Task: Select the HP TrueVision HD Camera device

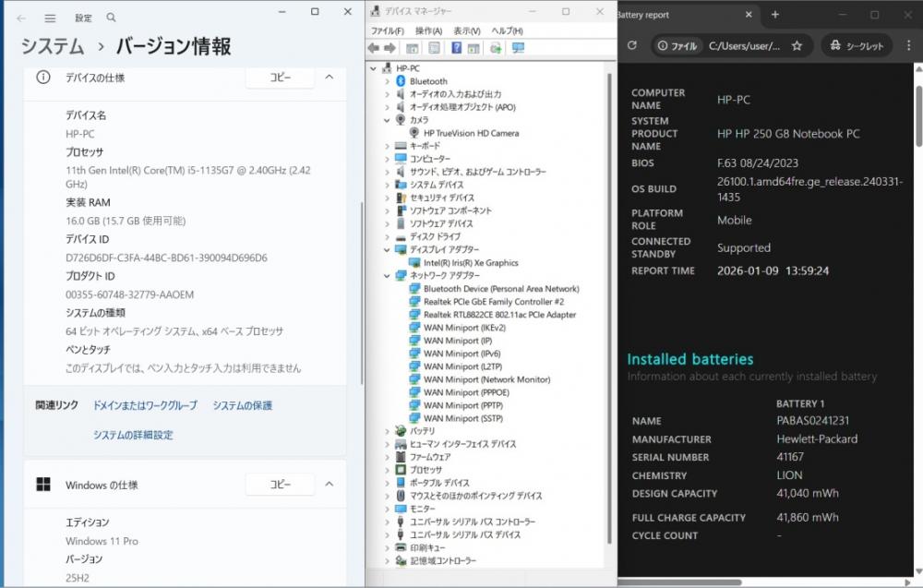Action: [x=471, y=133]
